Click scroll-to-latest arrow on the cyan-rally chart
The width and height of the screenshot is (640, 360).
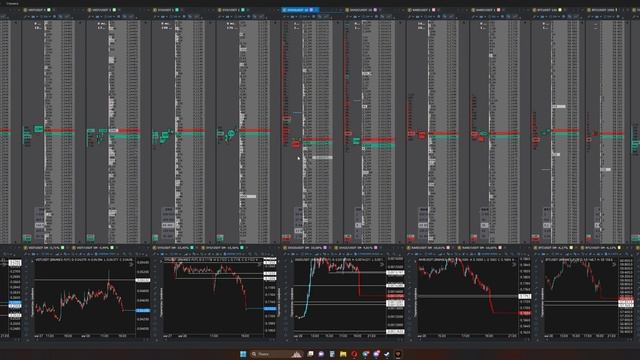click(x=382, y=264)
